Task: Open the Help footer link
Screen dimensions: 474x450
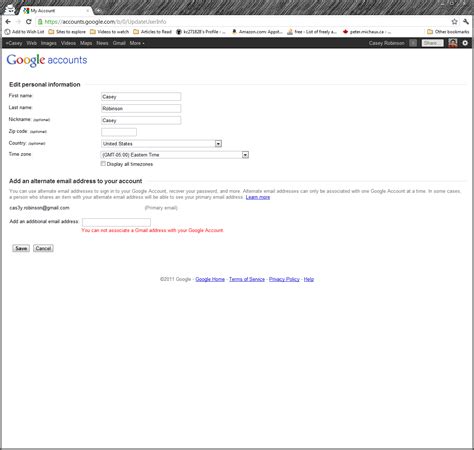Action: coord(309,279)
